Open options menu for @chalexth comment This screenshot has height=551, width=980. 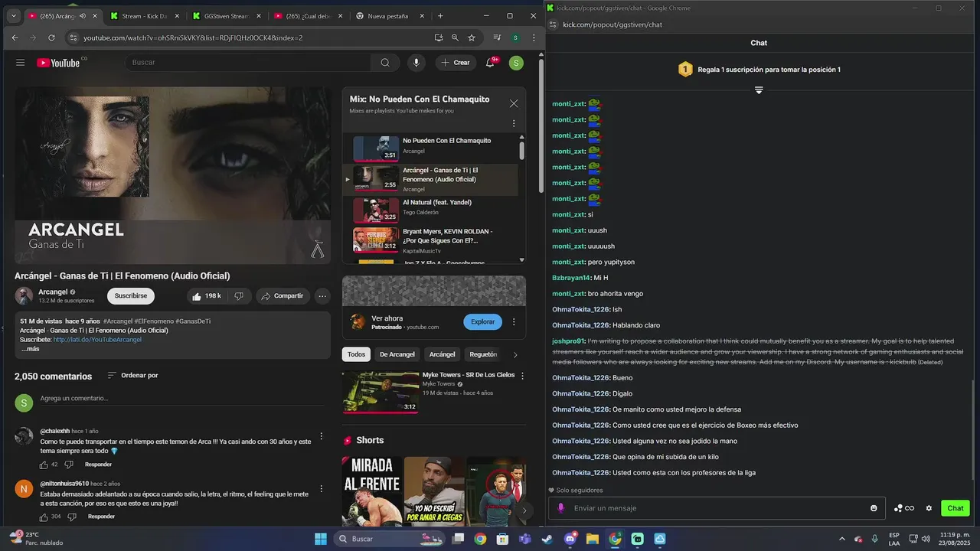click(x=322, y=436)
